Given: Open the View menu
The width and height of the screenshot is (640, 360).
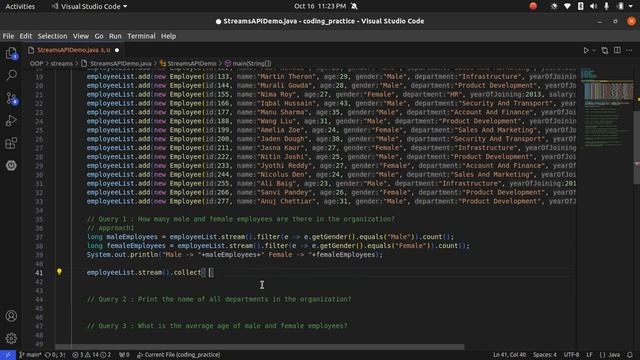Looking at the screenshot, I should [81, 36].
